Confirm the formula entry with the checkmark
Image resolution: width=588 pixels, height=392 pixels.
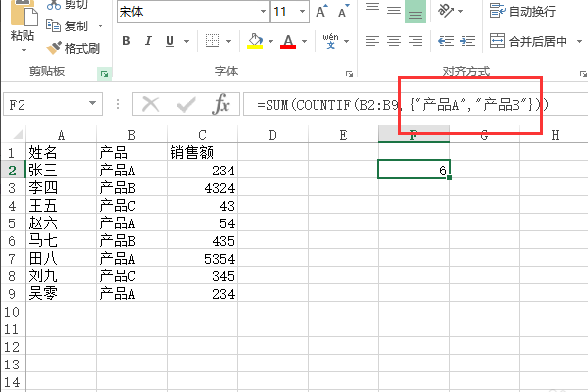point(186,105)
